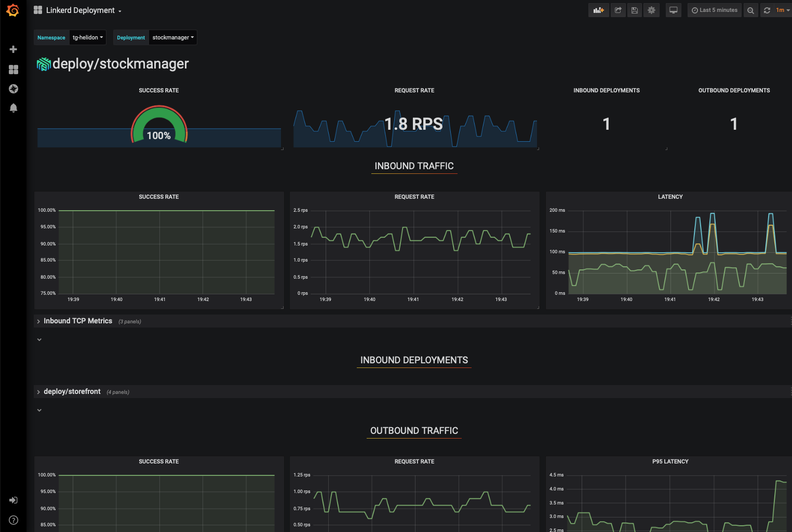
Task: Click the Add panel toolbar icon
Action: coord(599,10)
